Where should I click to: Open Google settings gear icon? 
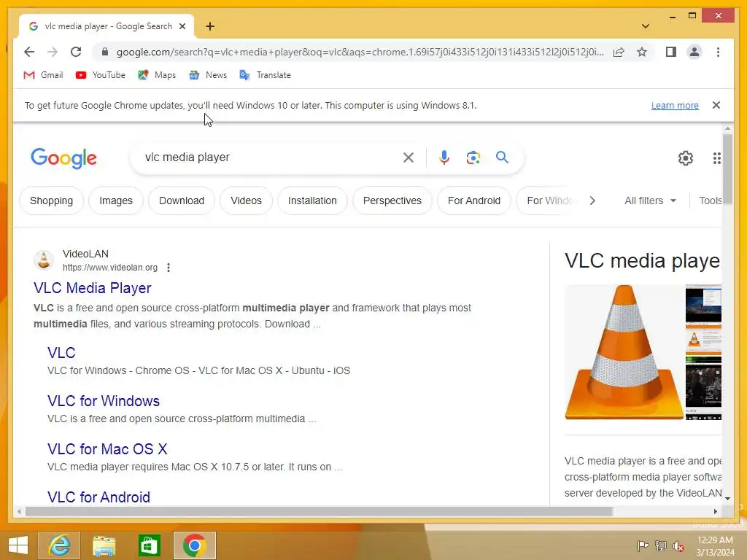[686, 158]
